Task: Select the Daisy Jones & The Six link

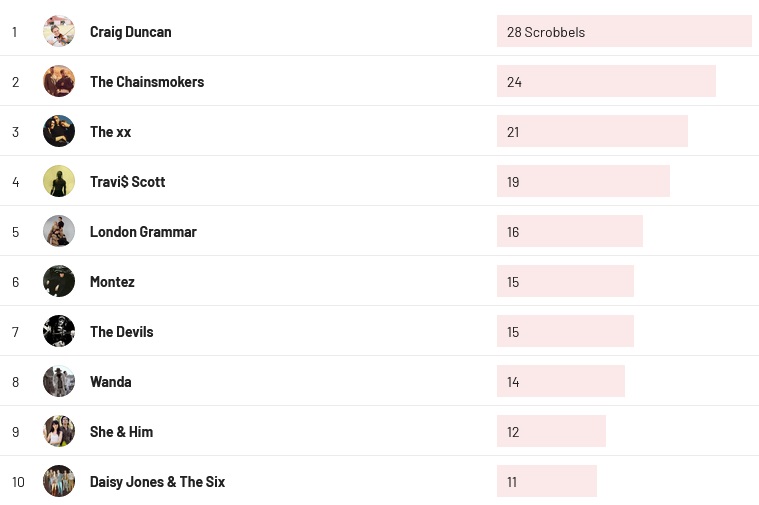Action: click(x=157, y=482)
